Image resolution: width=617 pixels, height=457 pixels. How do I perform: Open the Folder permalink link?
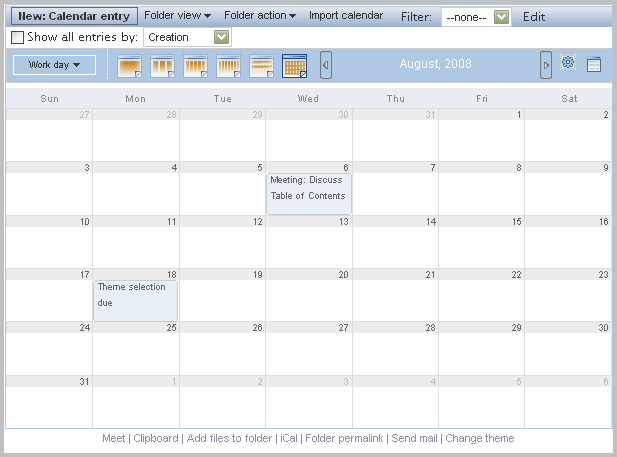344,438
